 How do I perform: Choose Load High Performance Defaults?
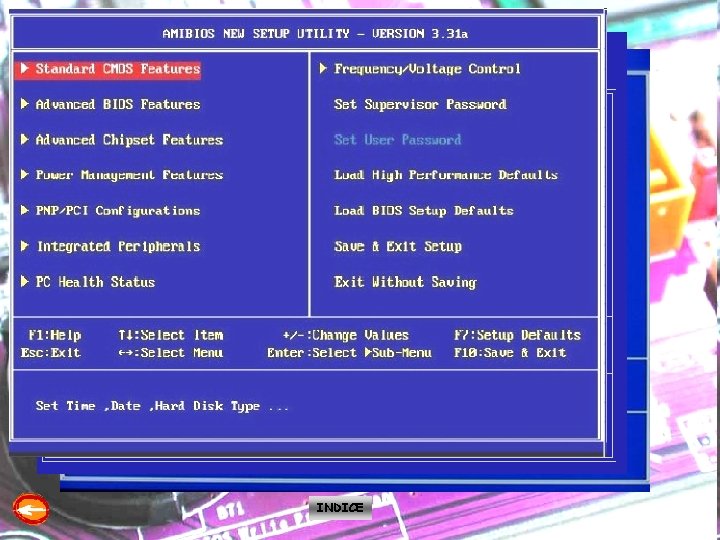click(x=446, y=175)
